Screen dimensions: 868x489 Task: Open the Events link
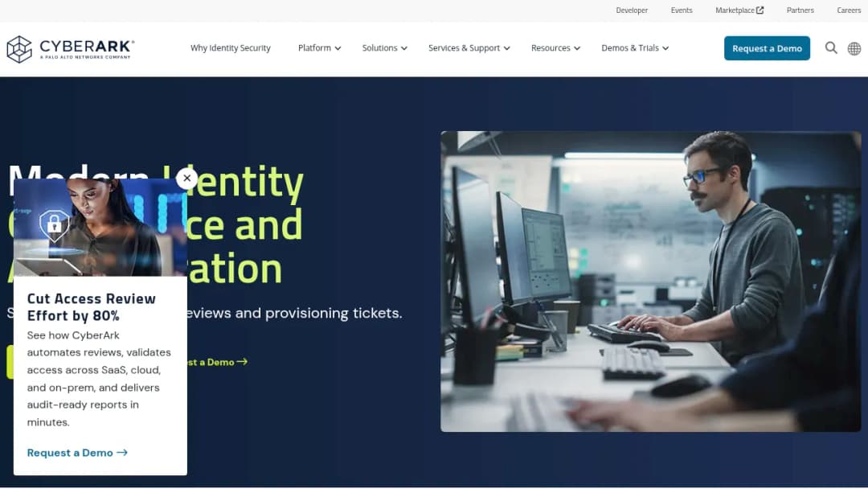pyautogui.click(x=682, y=10)
